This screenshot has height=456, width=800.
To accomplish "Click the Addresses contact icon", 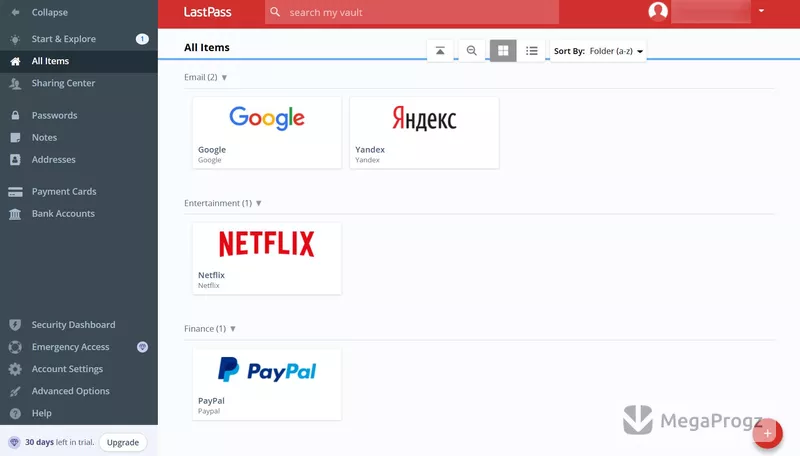I will (x=15, y=160).
